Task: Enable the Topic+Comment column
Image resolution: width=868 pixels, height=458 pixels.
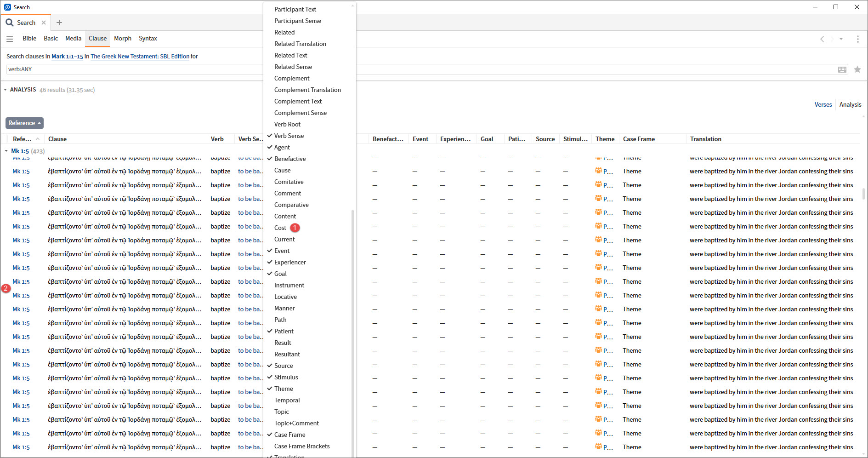Action: (296, 423)
